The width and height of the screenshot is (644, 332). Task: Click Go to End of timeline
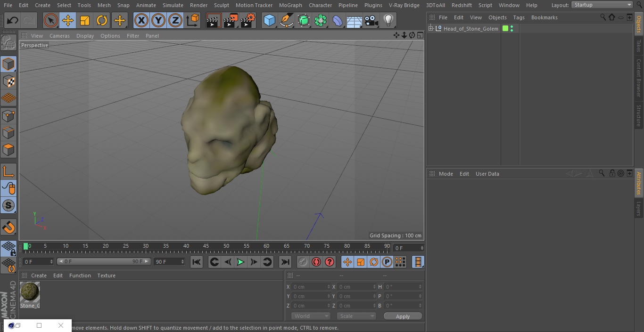(285, 262)
